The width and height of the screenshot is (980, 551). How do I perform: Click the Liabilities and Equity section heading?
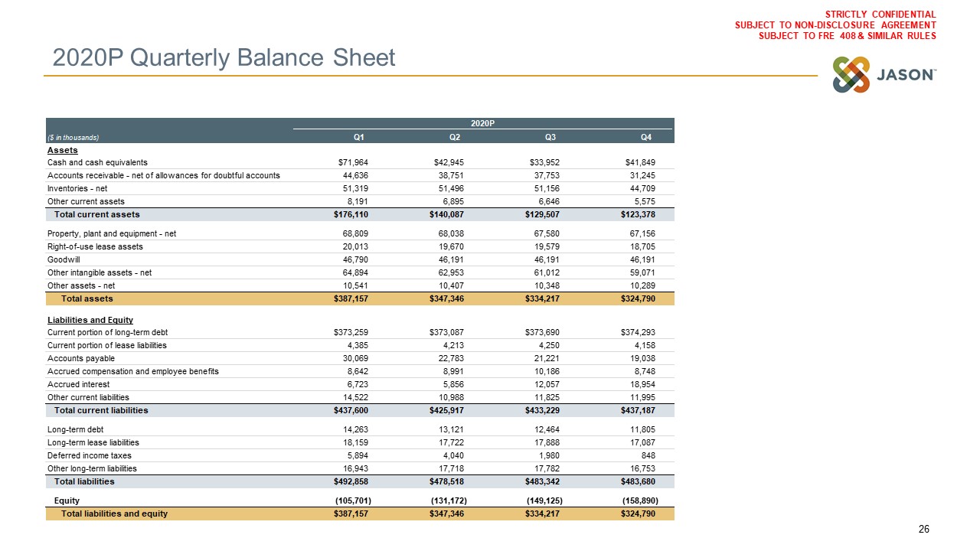point(90,320)
